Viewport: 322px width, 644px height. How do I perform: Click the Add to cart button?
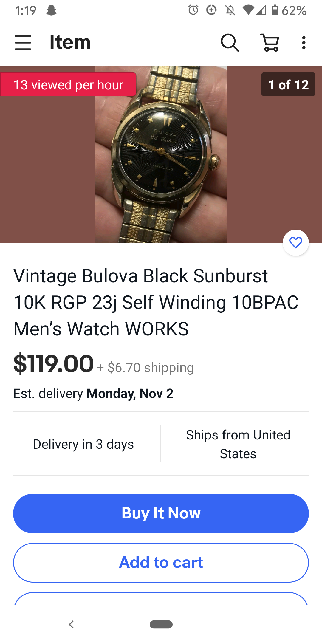pos(161,563)
